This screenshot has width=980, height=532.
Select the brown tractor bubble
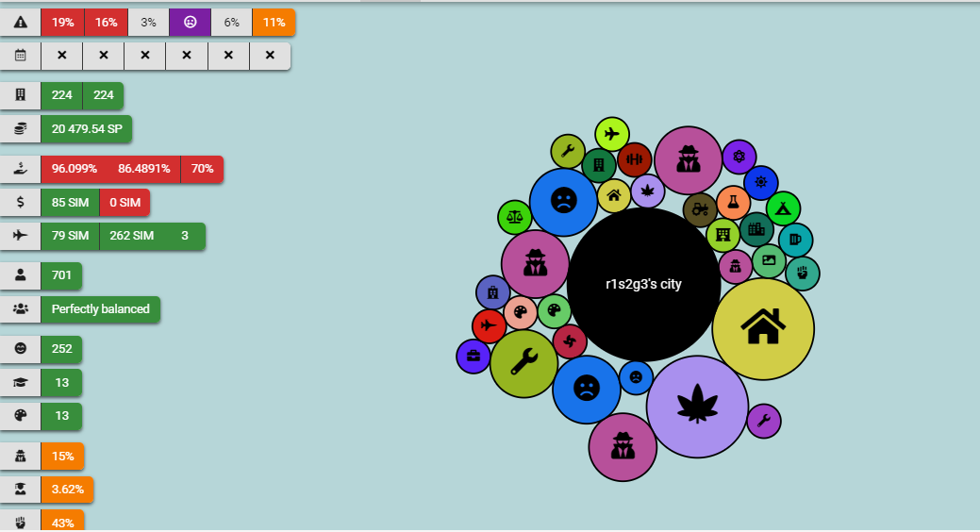point(700,210)
